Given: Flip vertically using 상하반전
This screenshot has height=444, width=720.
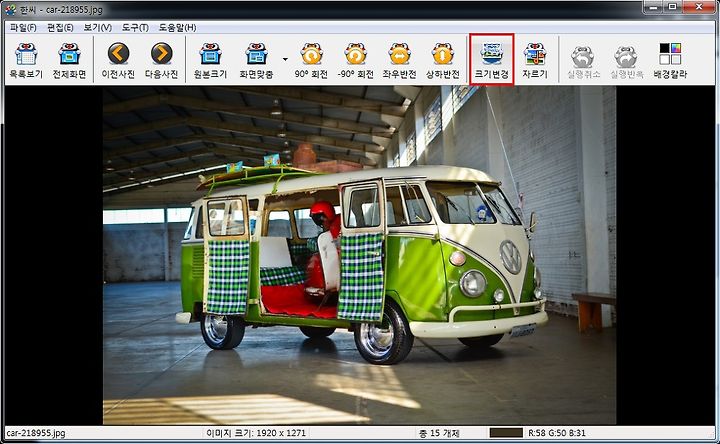Looking at the screenshot, I should (x=443, y=60).
